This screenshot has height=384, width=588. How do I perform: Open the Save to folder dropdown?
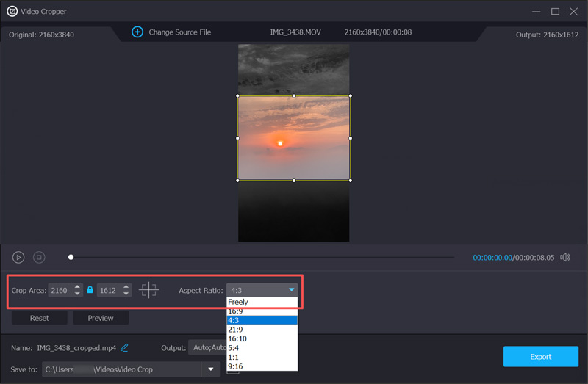(x=211, y=369)
